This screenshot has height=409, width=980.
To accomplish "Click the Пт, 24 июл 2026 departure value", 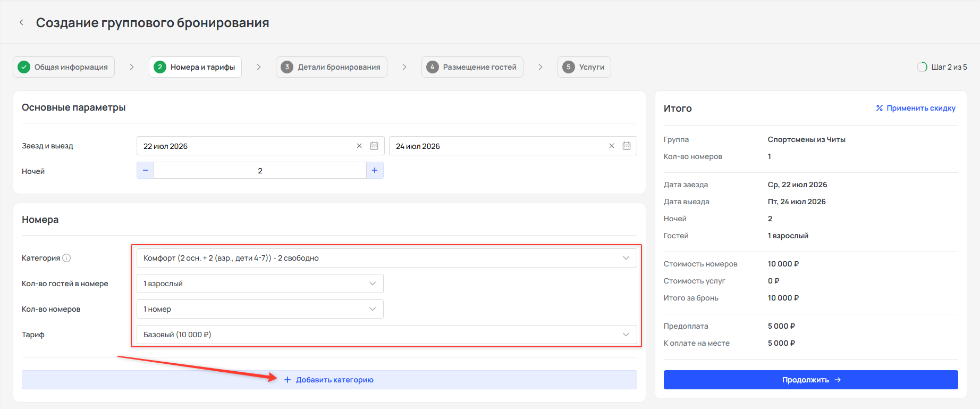I will [797, 202].
